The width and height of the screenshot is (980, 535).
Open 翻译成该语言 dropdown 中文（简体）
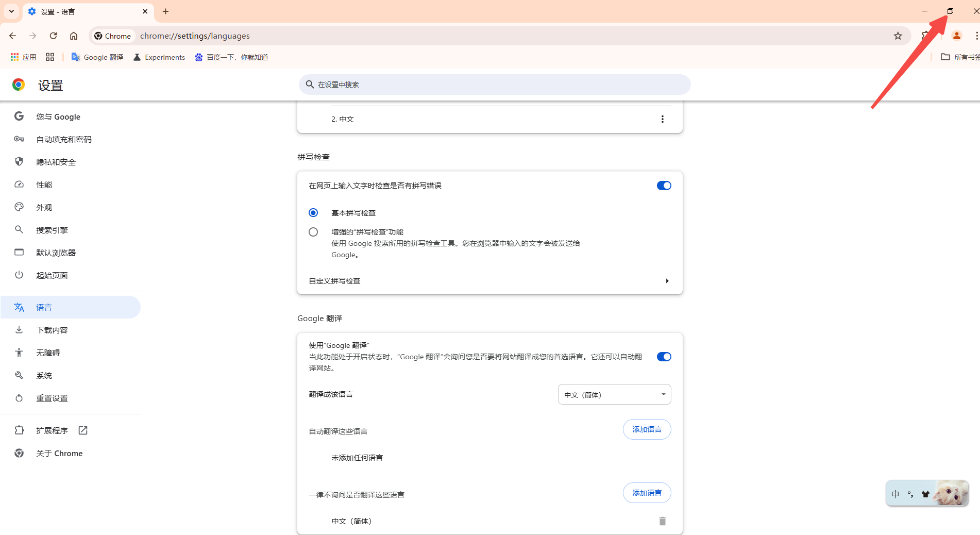click(614, 394)
